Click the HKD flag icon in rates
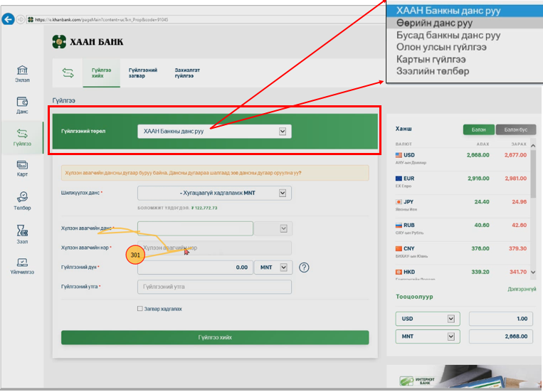Screen dimensions: 543x392 point(399,272)
